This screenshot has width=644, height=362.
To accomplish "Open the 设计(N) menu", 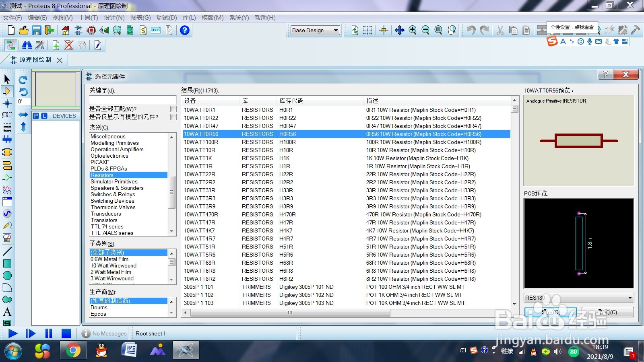I will [x=114, y=18].
